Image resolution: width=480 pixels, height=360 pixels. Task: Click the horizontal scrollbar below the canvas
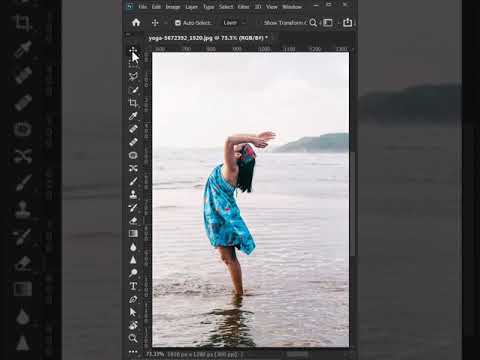click(x=298, y=354)
